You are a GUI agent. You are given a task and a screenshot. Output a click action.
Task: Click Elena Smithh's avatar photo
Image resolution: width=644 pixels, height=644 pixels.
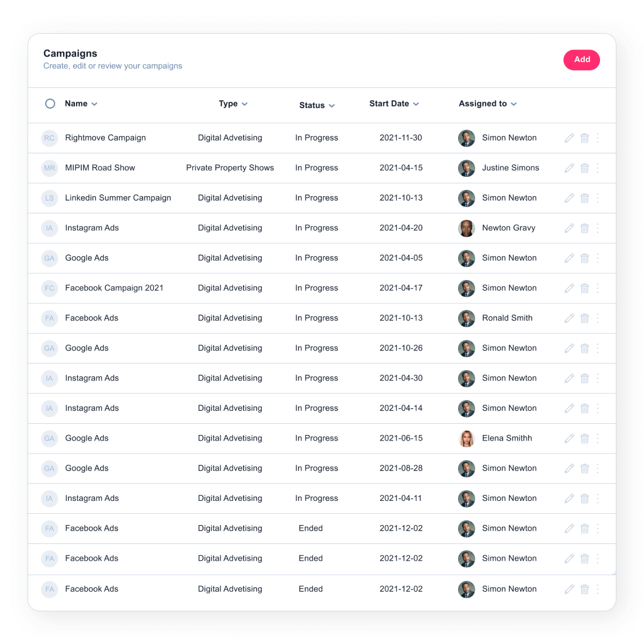[x=467, y=439]
